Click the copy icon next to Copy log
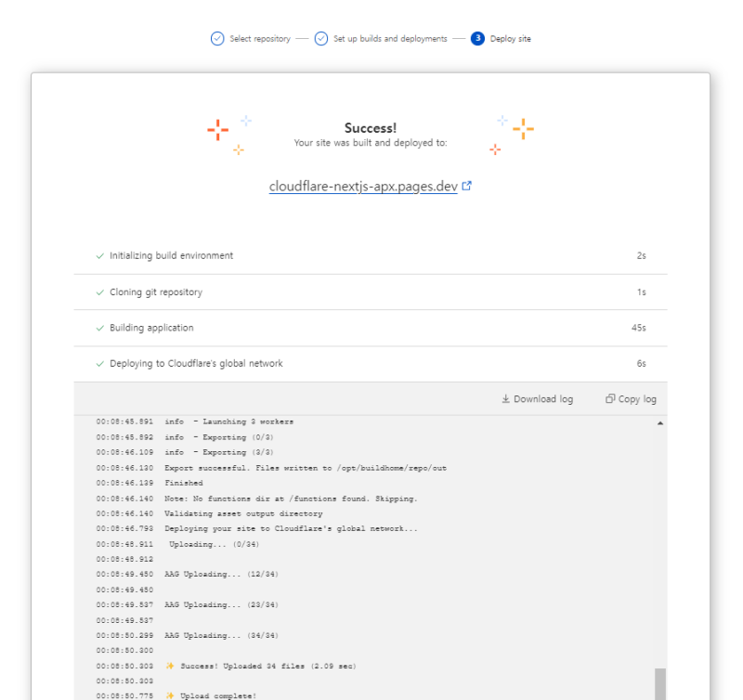The height and width of the screenshot is (700, 743). 610,399
